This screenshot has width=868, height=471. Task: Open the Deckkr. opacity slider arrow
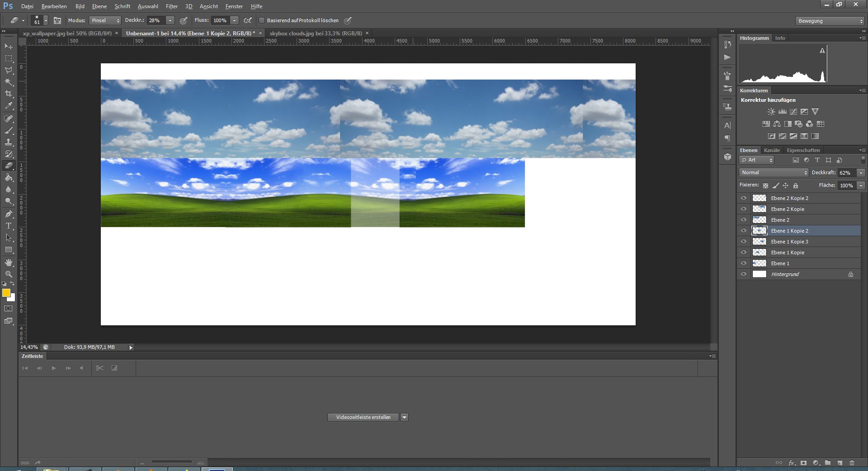[x=170, y=20]
